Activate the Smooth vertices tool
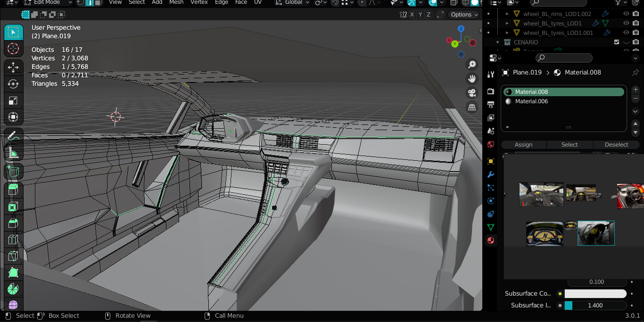 point(13,305)
